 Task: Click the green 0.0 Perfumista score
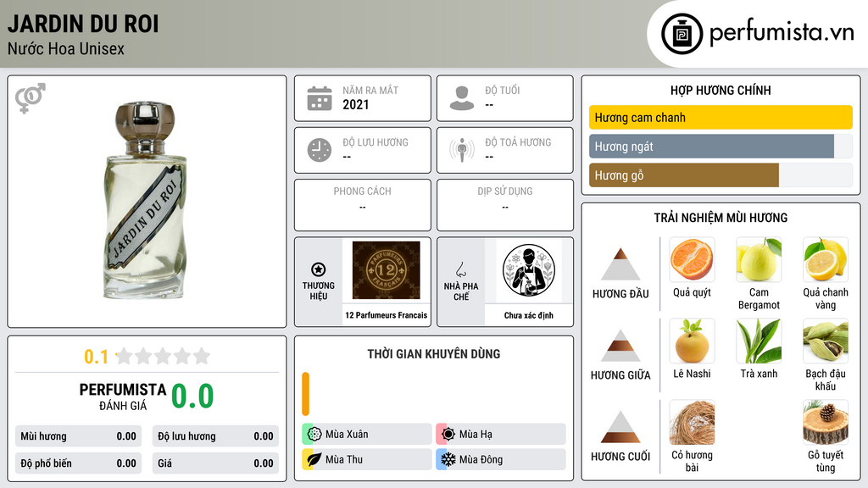coord(192,396)
